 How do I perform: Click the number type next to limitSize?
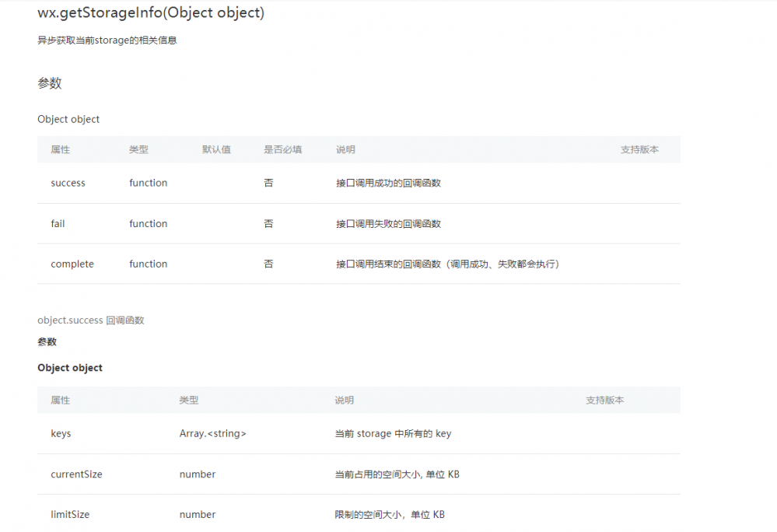click(198, 514)
